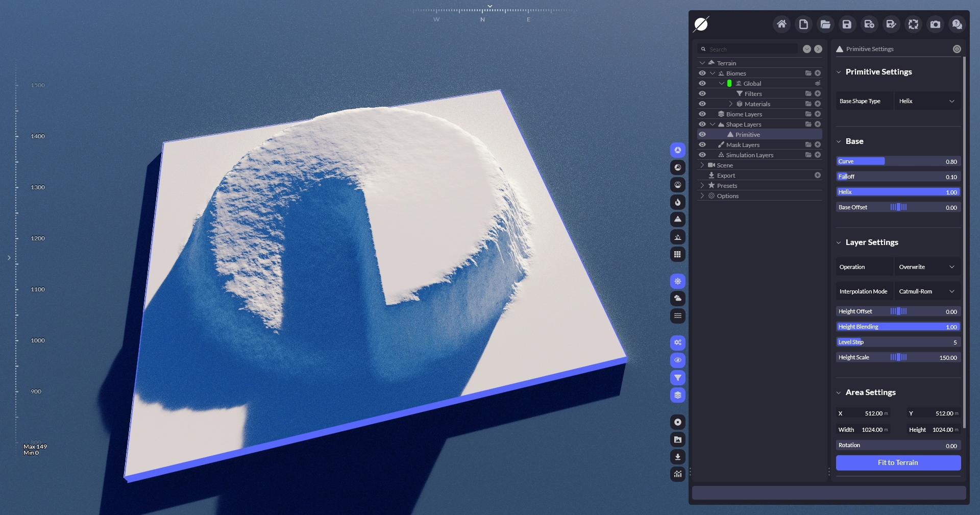Open the Base Shape Type dropdown

coord(927,101)
